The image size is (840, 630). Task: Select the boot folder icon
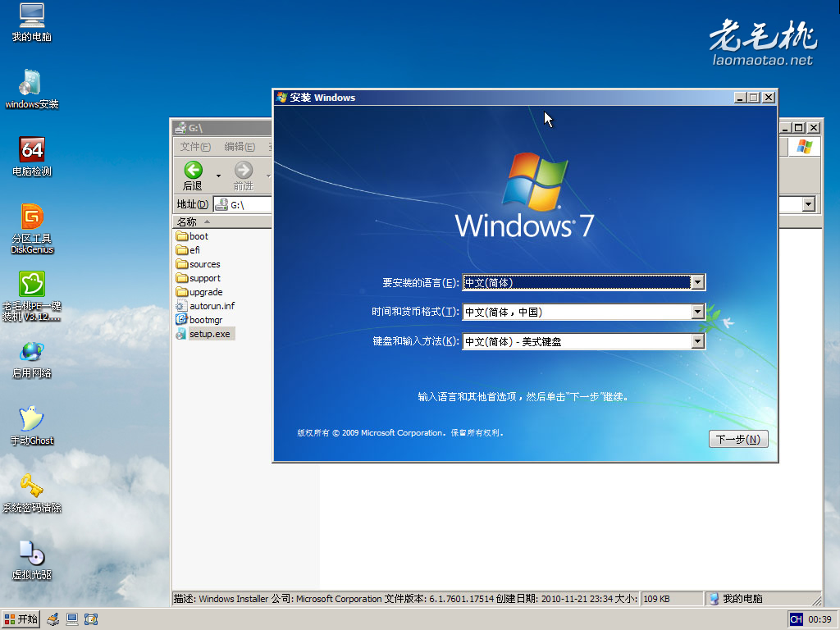[x=181, y=236]
